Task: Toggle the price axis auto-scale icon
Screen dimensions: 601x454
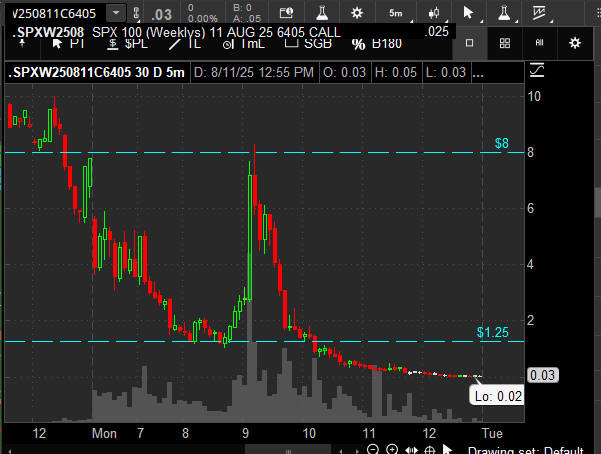Action: (x=537, y=71)
